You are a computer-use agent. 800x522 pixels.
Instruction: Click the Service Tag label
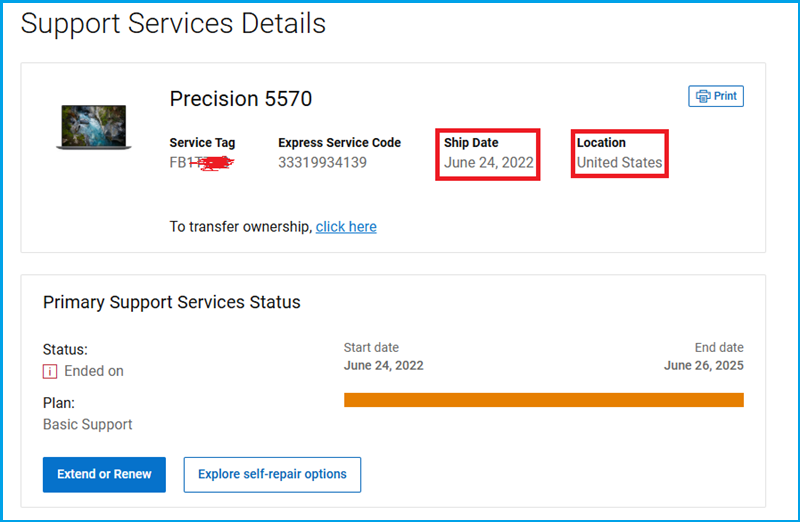pos(203,143)
